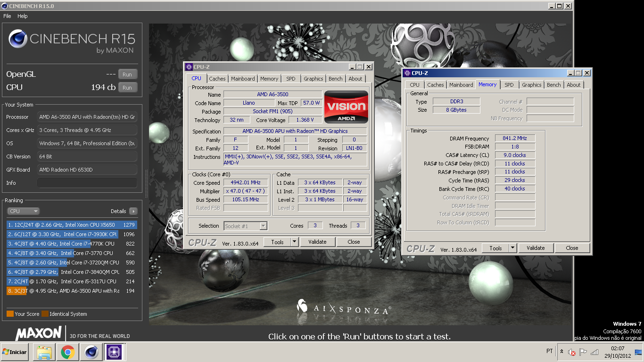Click Close button in right CPU-Z window
The height and width of the screenshot is (362, 644).
[x=572, y=248]
